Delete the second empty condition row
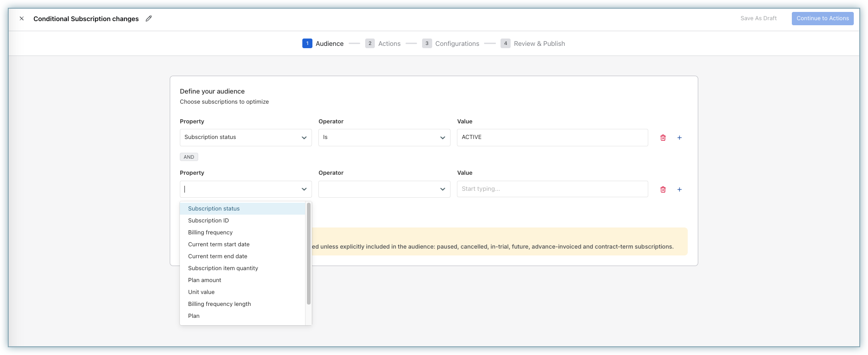Image resolution: width=868 pixels, height=355 pixels. point(663,189)
